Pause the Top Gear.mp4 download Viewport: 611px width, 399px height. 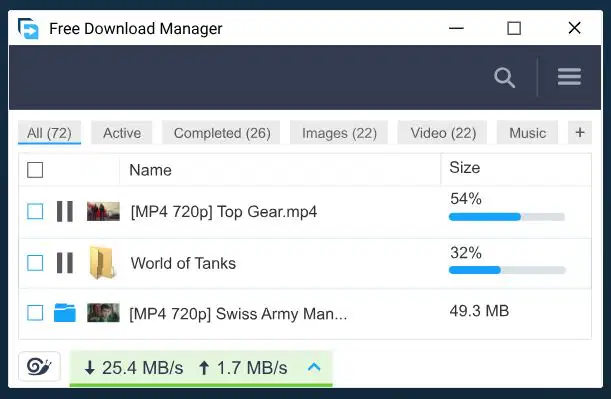[x=65, y=212]
